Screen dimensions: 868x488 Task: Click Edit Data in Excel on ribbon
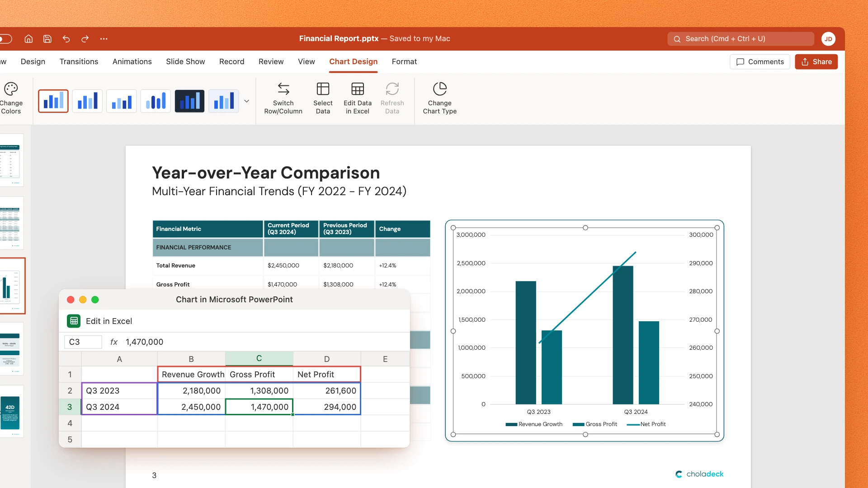coord(358,98)
